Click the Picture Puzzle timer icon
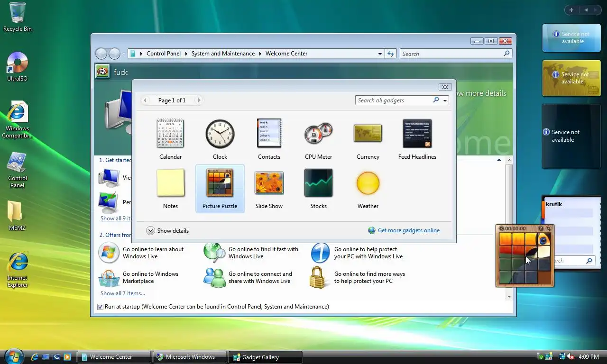The image size is (607, 364). 502,228
